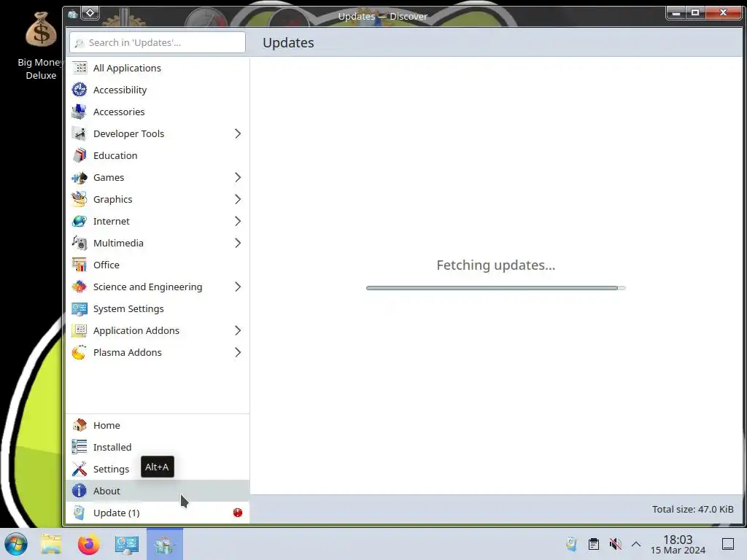Viewport: 747px width, 560px height.
Task: Click the Updates page heading
Action: click(288, 43)
